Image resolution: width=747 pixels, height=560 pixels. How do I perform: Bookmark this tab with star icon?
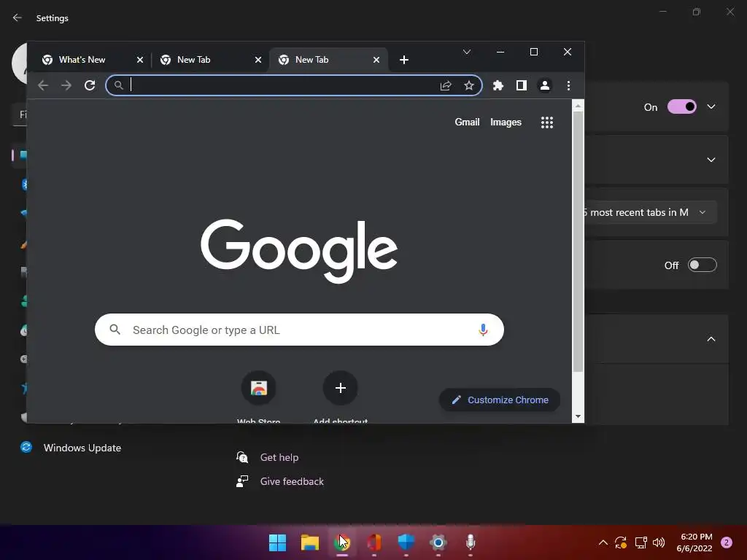point(469,85)
